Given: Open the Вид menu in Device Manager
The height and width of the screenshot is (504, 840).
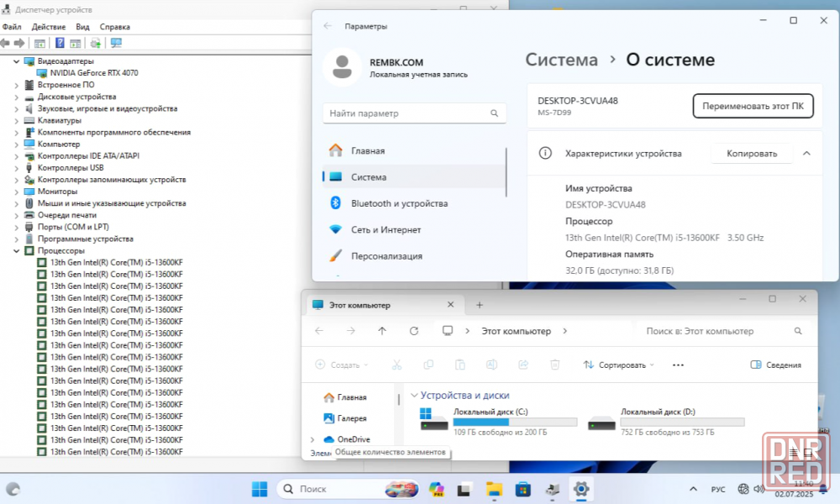Looking at the screenshot, I should pyautogui.click(x=82, y=27).
